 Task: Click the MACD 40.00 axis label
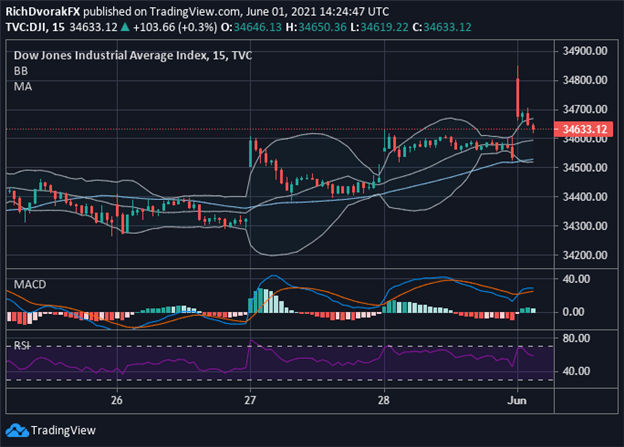coord(576,279)
